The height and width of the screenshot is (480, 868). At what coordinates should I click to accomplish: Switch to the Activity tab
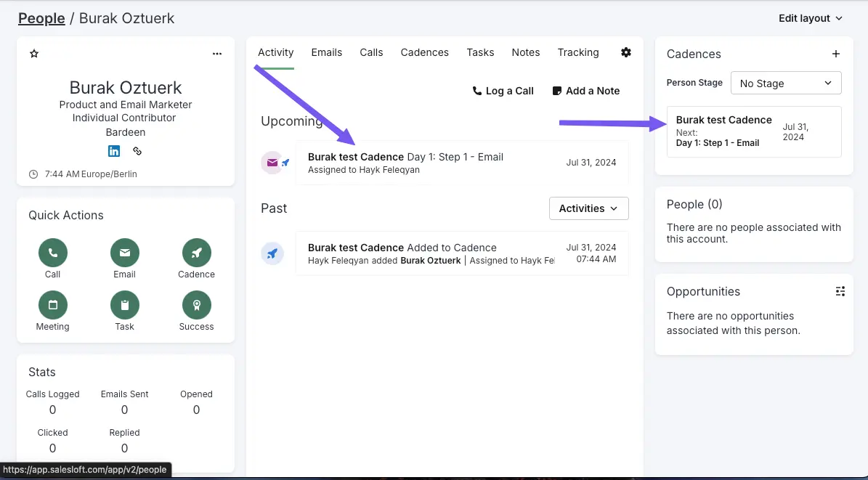point(276,52)
